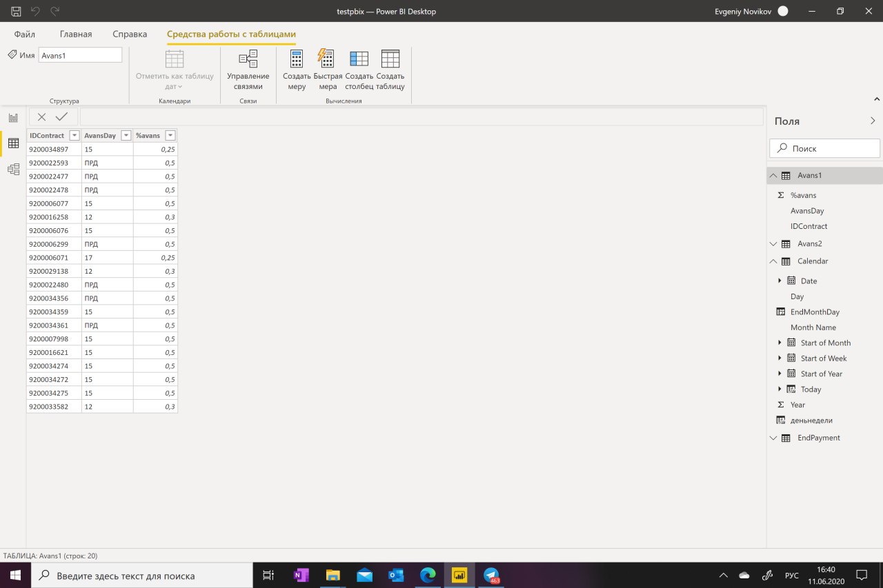883x588 pixels.
Task: Open File Explorer from the taskbar
Action: tap(333, 575)
